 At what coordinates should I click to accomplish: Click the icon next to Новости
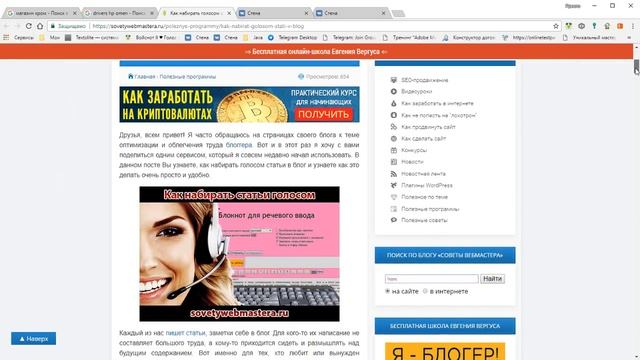click(x=393, y=162)
